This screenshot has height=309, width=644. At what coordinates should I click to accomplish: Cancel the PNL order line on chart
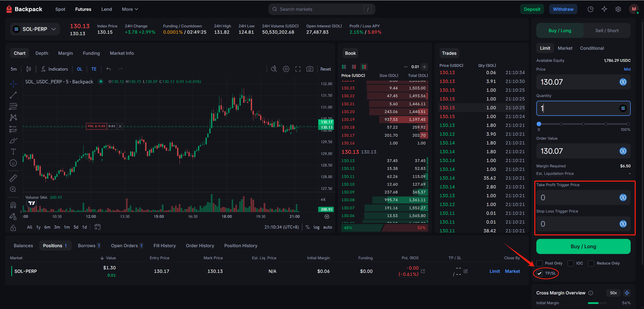click(x=120, y=126)
